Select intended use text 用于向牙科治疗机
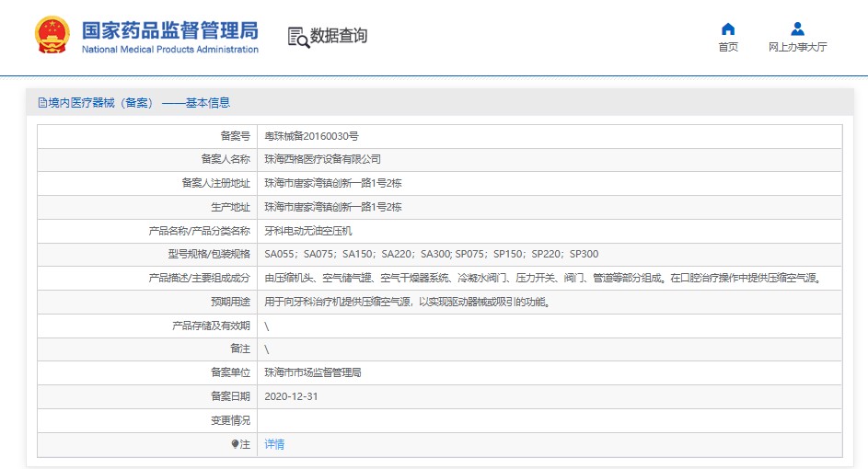Viewport: 868px width, 469px height. (x=408, y=302)
